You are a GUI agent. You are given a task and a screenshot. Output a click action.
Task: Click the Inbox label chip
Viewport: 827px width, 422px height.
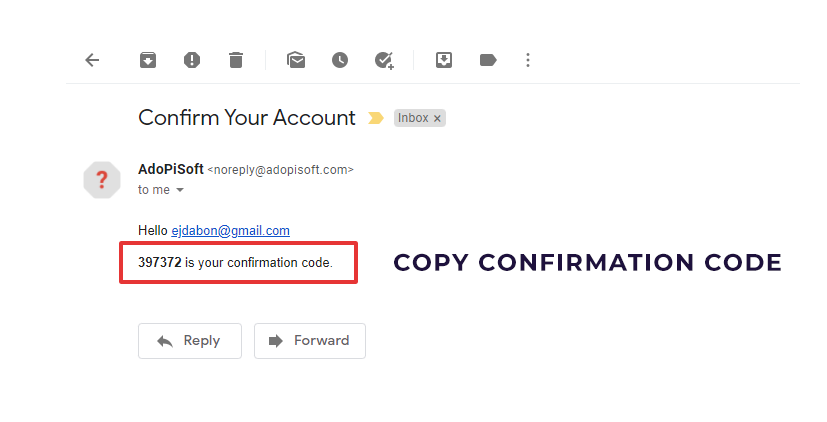coord(420,118)
